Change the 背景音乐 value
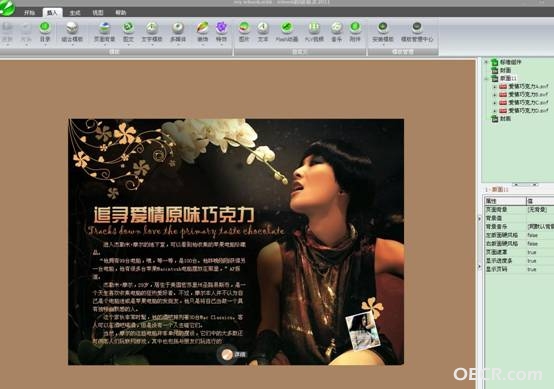 tap(540, 227)
